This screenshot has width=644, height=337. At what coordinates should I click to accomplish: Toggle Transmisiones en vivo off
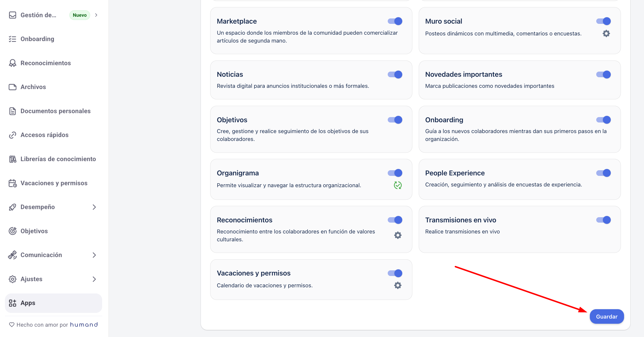[x=603, y=220]
